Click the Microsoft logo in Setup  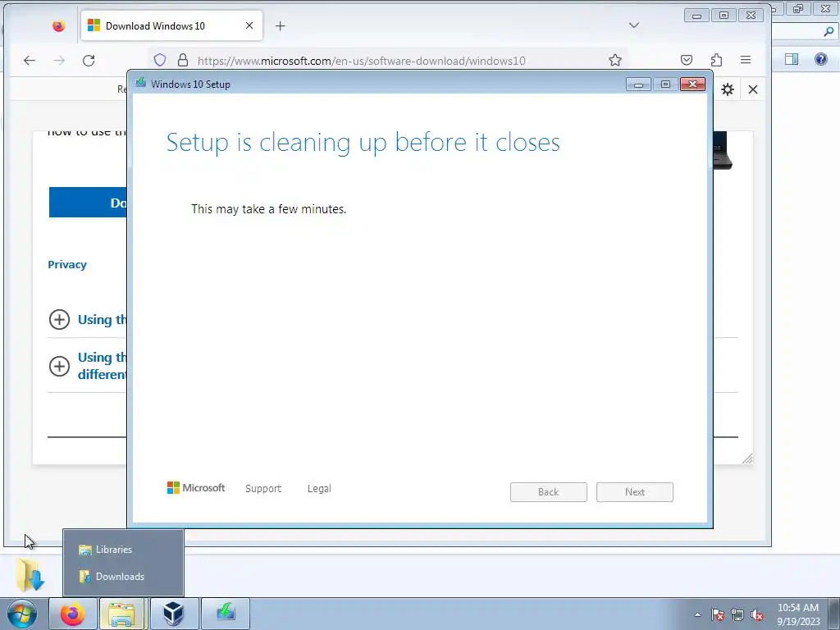(x=196, y=488)
